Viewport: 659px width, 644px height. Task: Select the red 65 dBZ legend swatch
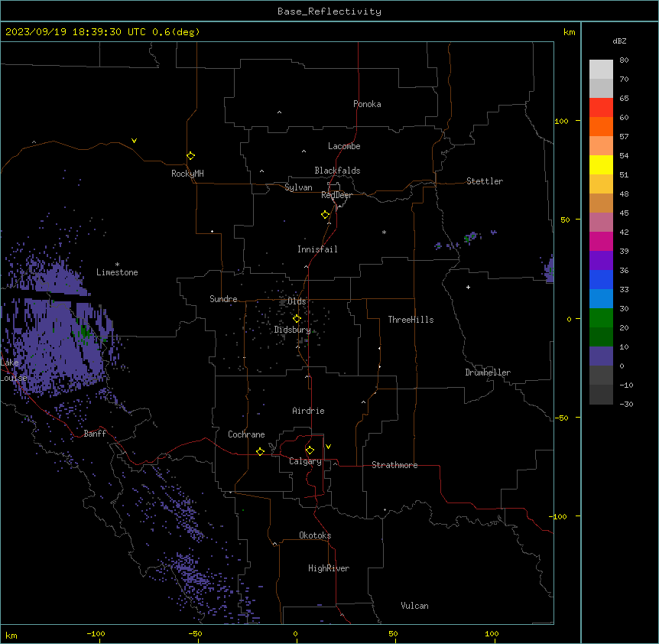click(x=601, y=107)
